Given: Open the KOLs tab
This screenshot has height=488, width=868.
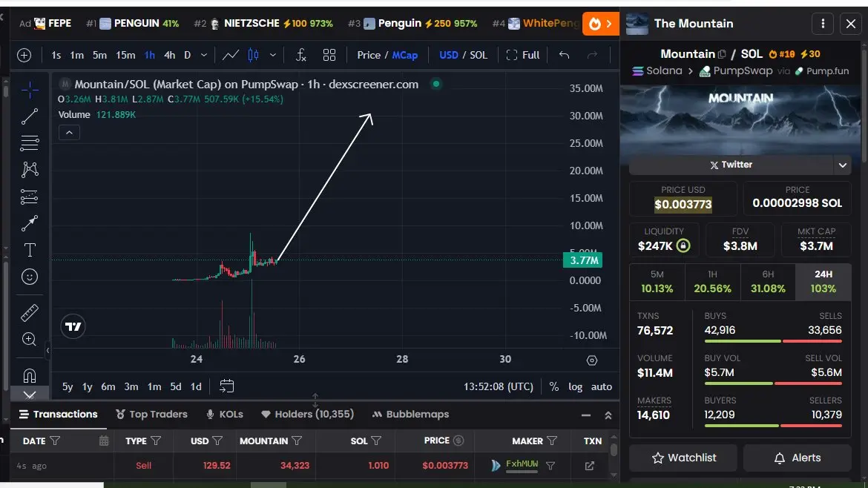Looking at the screenshot, I should pos(224,415).
